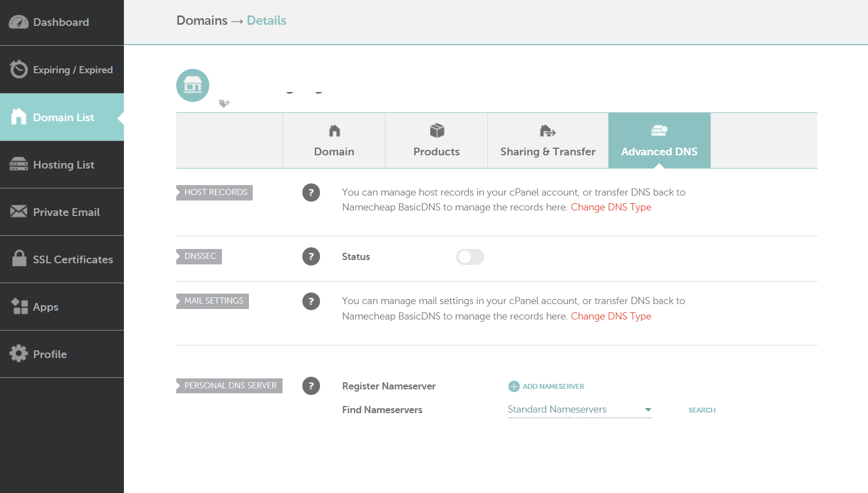Click Change DNS Type link under Host Records
868x493 pixels.
point(611,207)
